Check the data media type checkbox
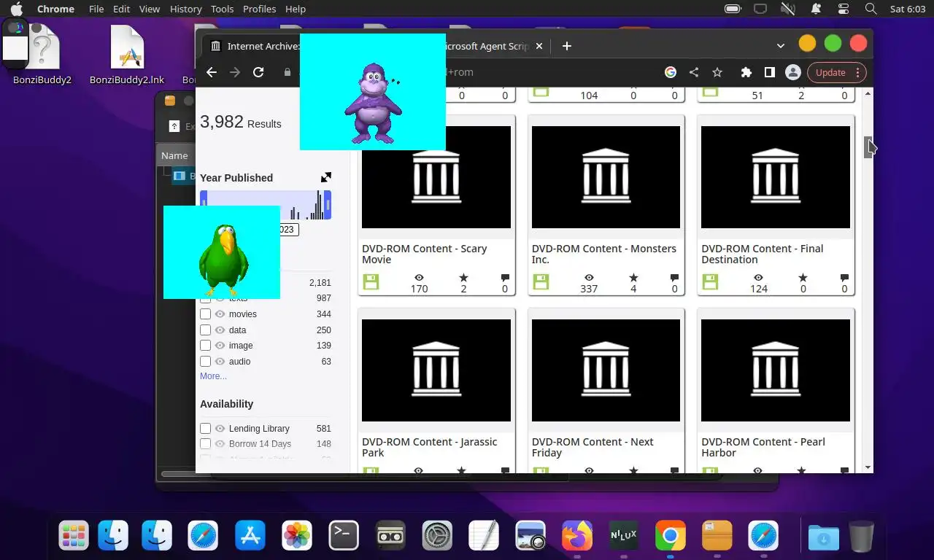Viewport: 934px width, 560px height. click(x=206, y=330)
